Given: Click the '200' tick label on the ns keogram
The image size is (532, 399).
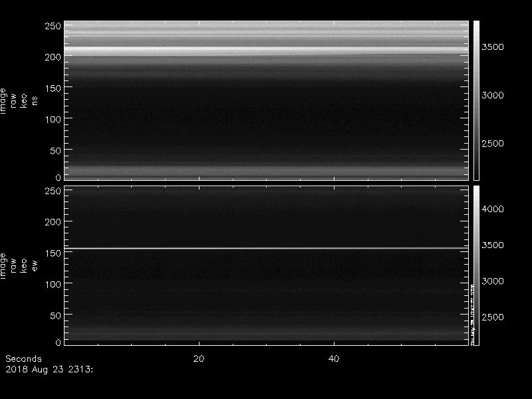Looking at the screenshot, I should tap(53, 57).
